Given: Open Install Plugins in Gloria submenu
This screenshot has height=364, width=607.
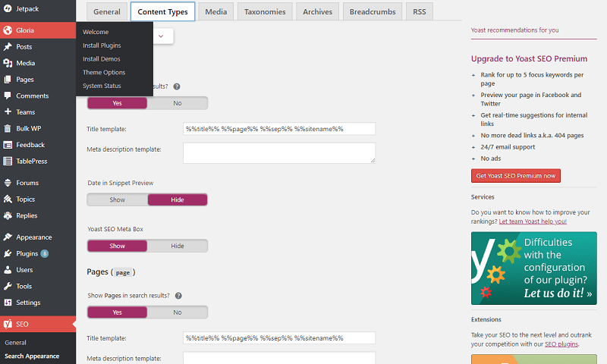Looking at the screenshot, I should pyautogui.click(x=102, y=45).
